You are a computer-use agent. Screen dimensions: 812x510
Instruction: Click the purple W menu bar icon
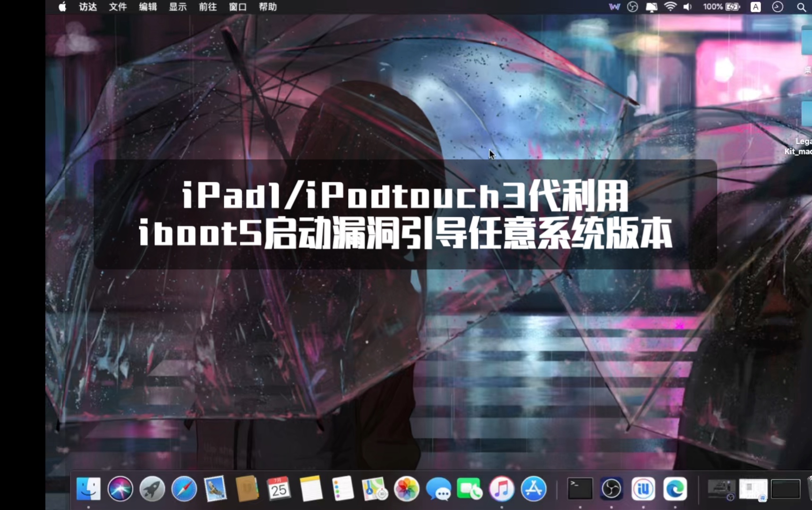click(x=615, y=7)
